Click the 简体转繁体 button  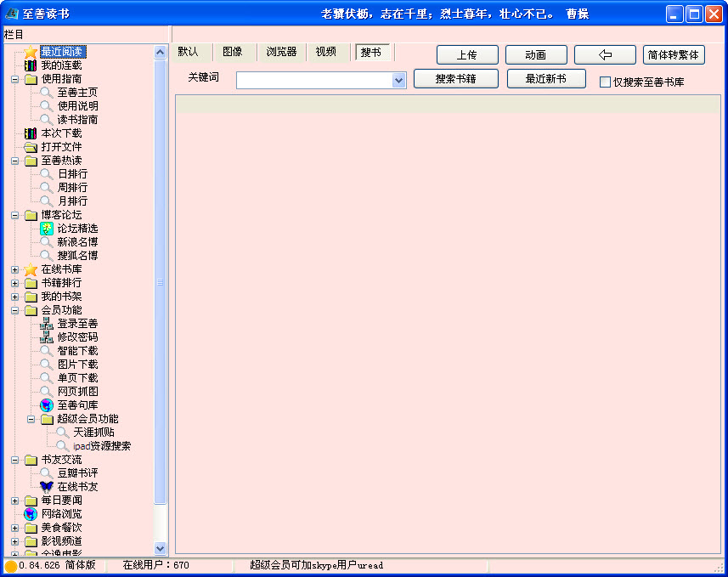(x=674, y=55)
